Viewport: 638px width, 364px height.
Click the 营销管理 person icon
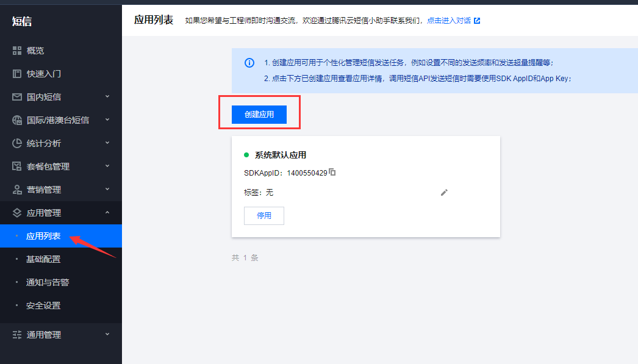[x=16, y=190]
